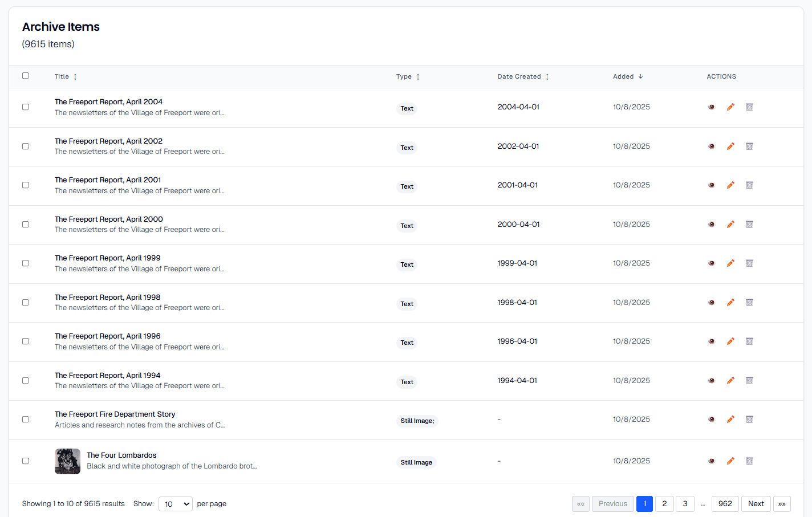Change sort order on the Added column
Screen dimensions: 812x517
640,76
